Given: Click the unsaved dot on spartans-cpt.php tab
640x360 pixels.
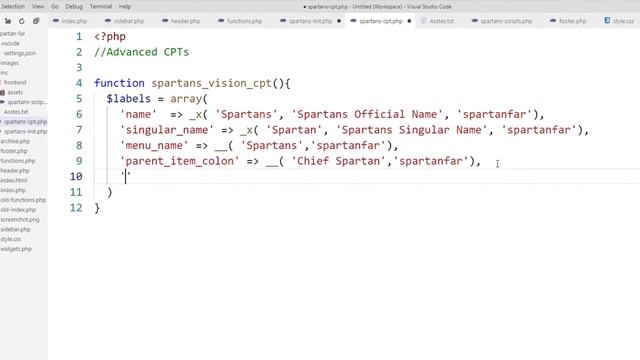Looking at the screenshot, I should pyautogui.click(x=409, y=21).
